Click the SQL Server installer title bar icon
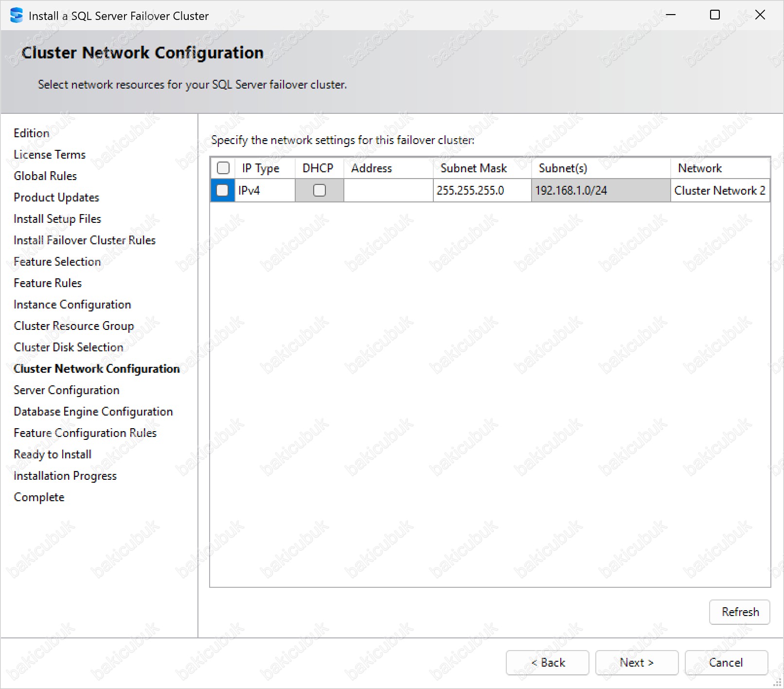The height and width of the screenshot is (689, 784). pos(16,16)
